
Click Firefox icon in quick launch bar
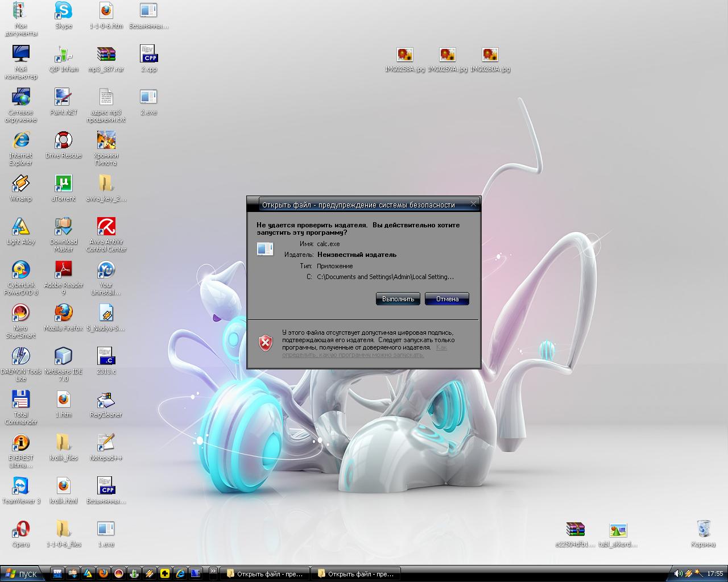click(x=104, y=573)
